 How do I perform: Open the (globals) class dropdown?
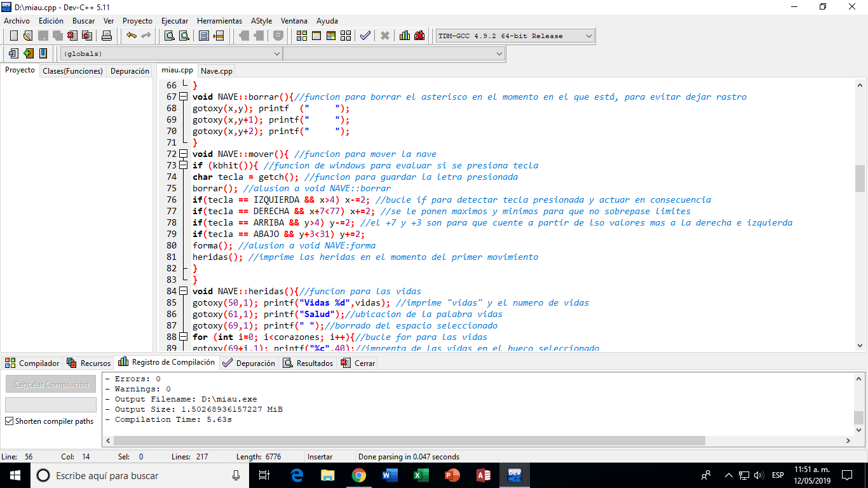click(x=171, y=54)
